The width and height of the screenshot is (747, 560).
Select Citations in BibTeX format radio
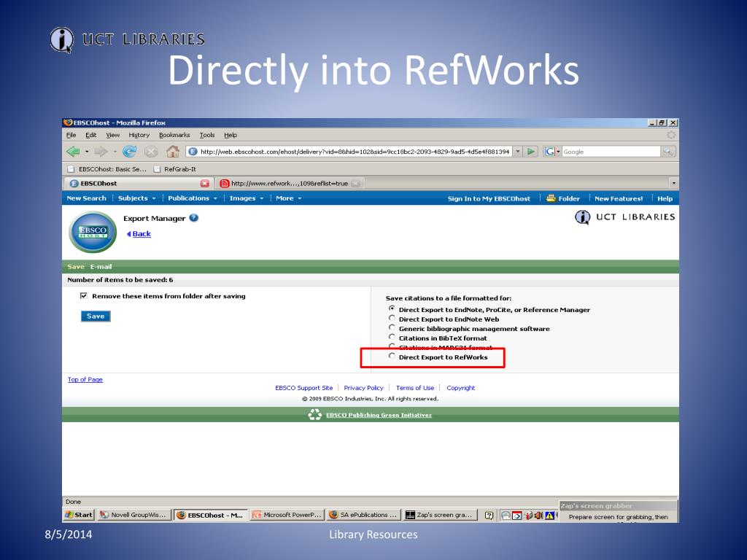pyautogui.click(x=392, y=337)
